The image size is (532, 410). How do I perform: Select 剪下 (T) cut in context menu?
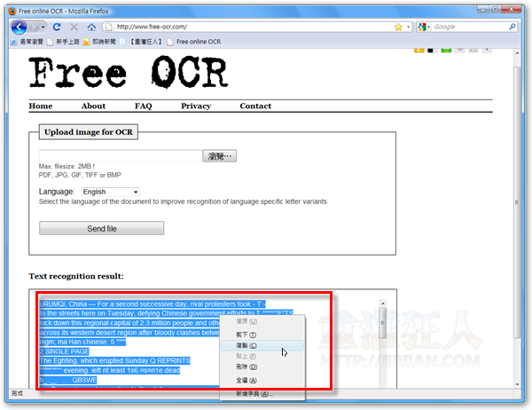[x=262, y=335]
